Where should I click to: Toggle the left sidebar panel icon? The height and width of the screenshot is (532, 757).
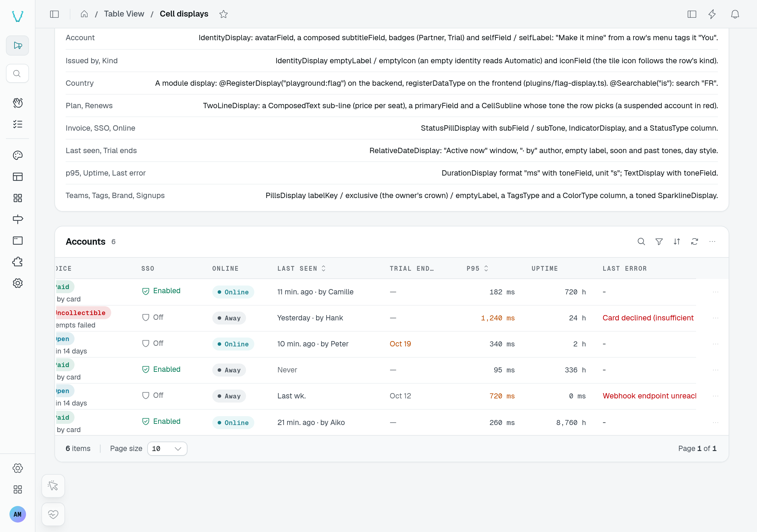click(x=54, y=14)
